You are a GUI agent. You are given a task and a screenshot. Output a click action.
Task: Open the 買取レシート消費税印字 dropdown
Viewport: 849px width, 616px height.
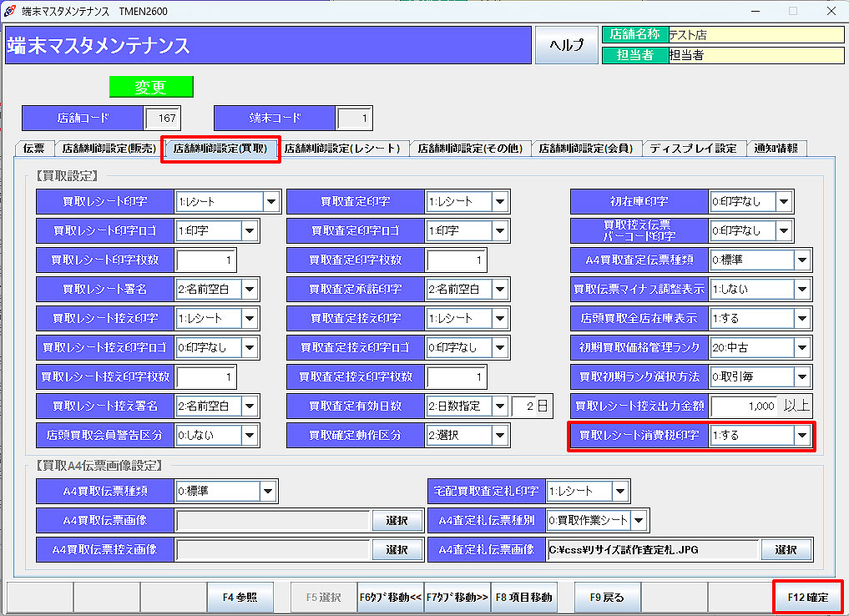pos(802,435)
